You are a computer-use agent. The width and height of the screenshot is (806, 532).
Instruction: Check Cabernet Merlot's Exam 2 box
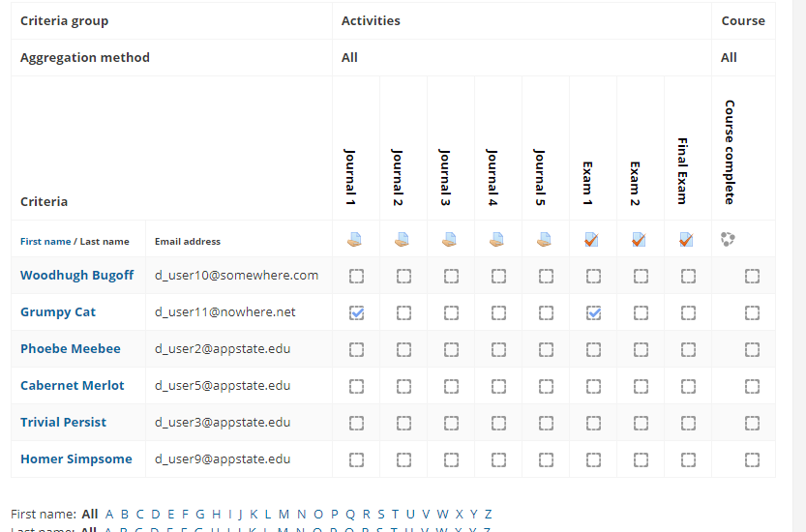(x=641, y=386)
